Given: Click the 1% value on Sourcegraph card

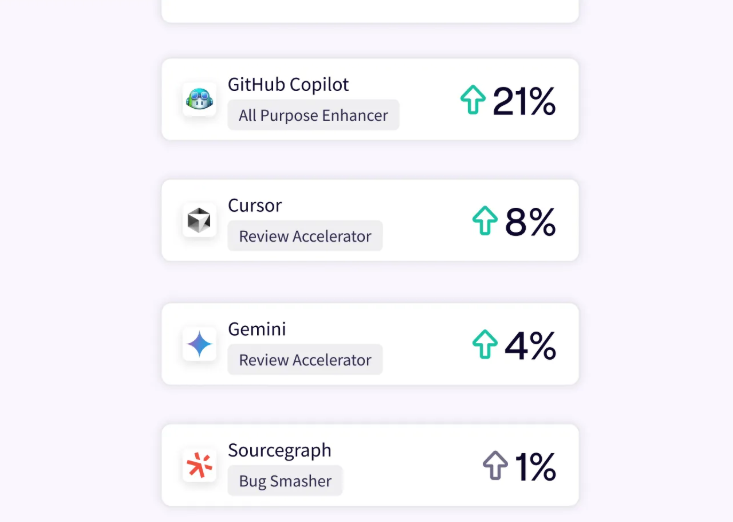Looking at the screenshot, I should [x=535, y=467].
